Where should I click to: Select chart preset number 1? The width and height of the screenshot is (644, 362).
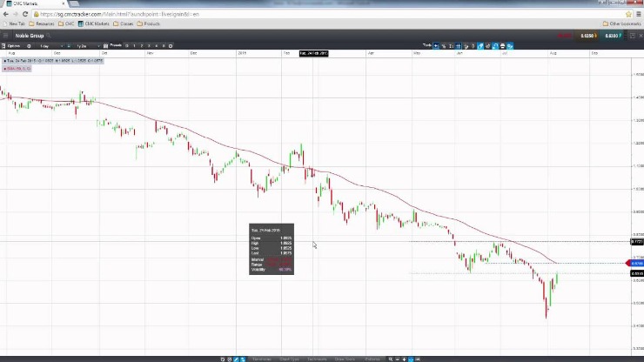[x=133, y=45]
